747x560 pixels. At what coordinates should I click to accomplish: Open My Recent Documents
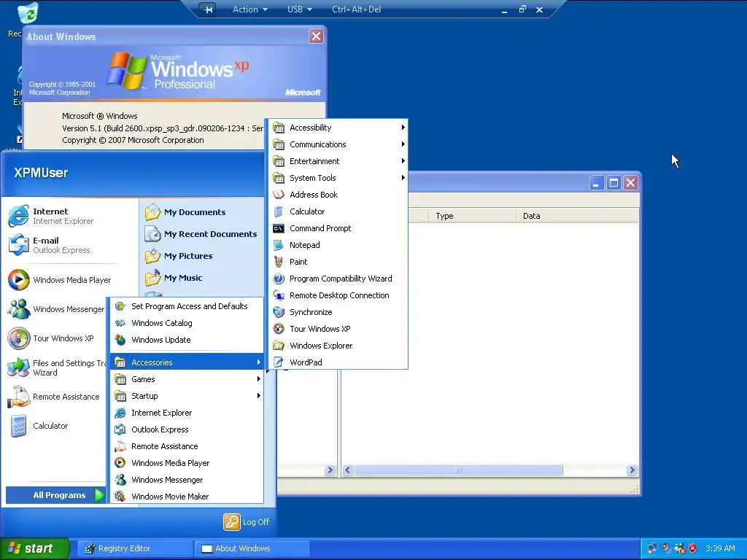201,234
